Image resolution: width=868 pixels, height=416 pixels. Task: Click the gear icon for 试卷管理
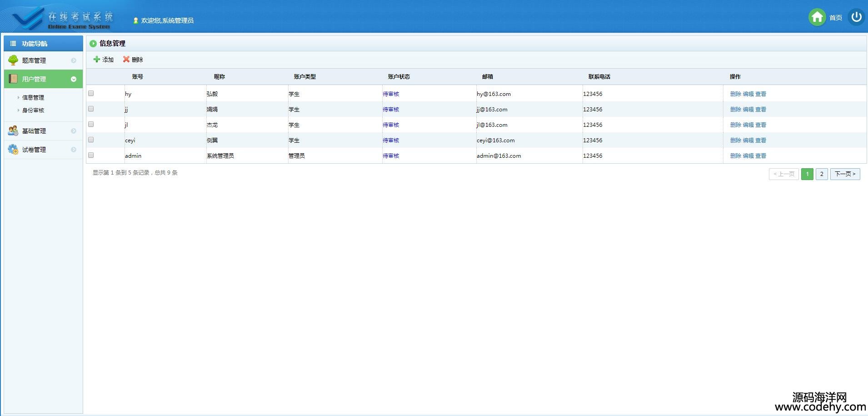point(13,150)
